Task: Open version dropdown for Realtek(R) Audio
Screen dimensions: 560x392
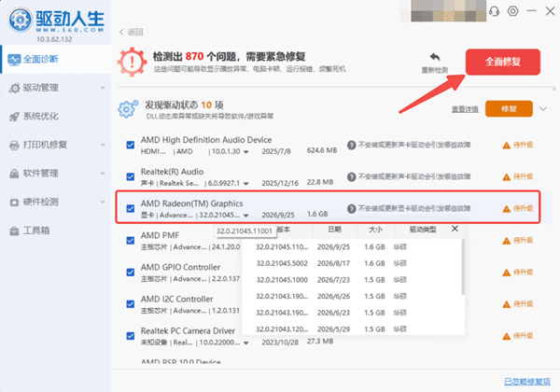Action: pyautogui.click(x=245, y=184)
